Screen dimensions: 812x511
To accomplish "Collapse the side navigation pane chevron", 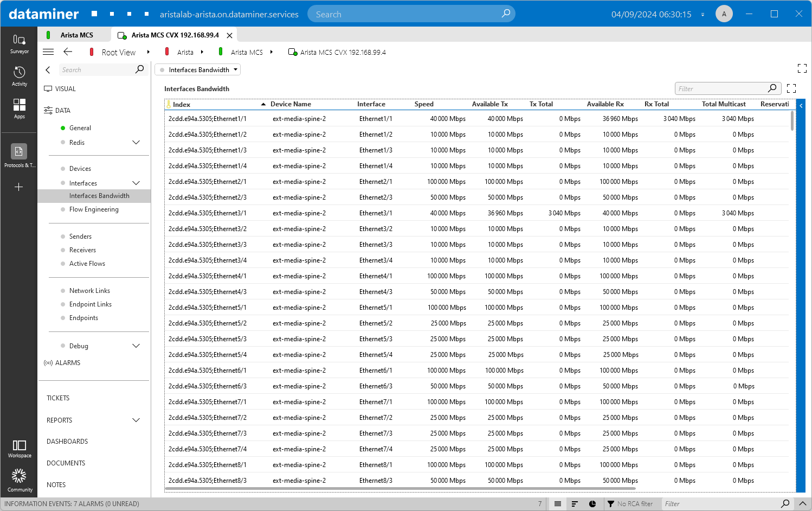I will pyautogui.click(x=48, y=70).
